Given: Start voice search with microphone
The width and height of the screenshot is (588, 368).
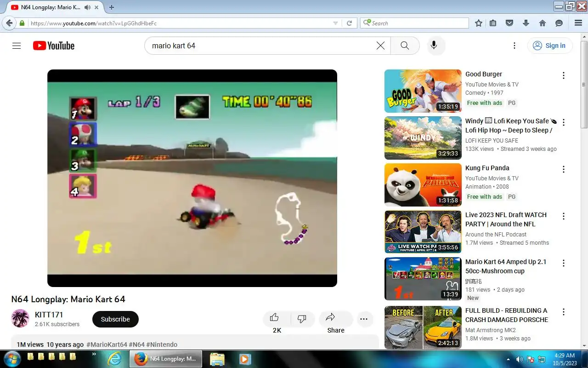Looking at the screenshot, I should [x=433, y=46].
